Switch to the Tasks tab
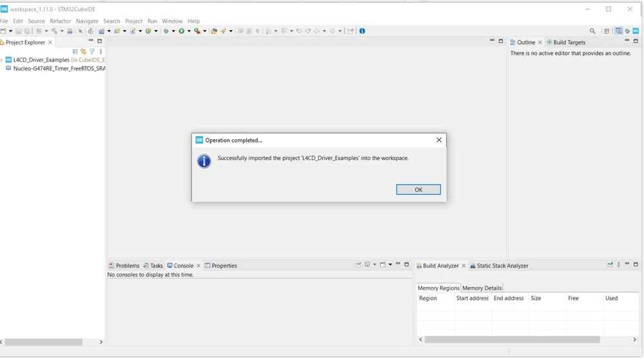 153,266
